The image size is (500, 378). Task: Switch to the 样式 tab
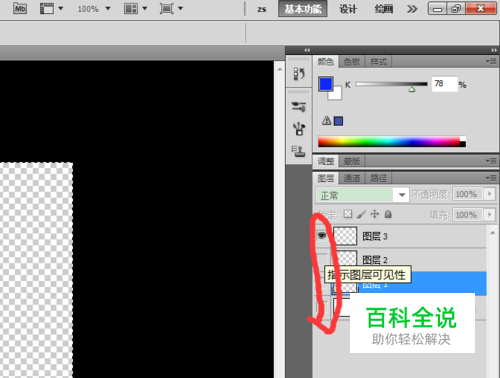pos(378,62)
